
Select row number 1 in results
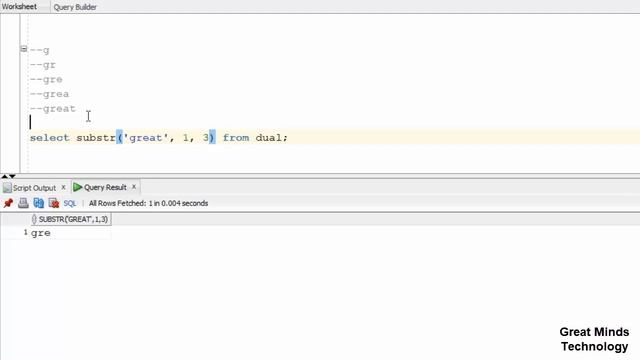25,233
